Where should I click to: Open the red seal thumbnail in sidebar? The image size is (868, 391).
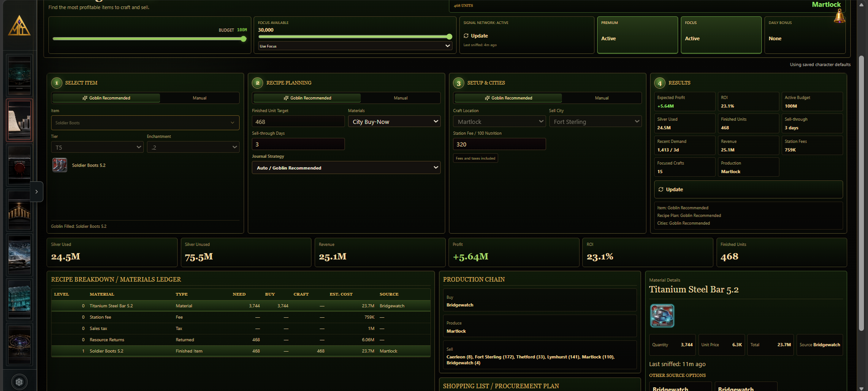coord(20,165)
